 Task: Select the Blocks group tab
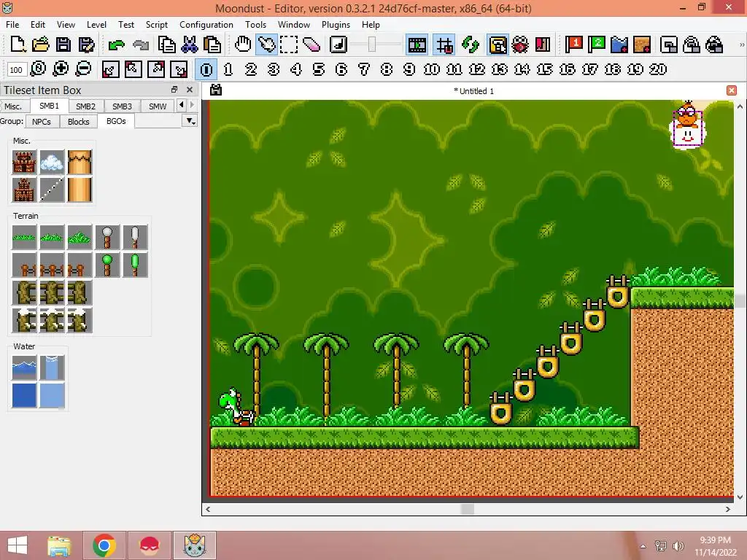tap(79, 122)
